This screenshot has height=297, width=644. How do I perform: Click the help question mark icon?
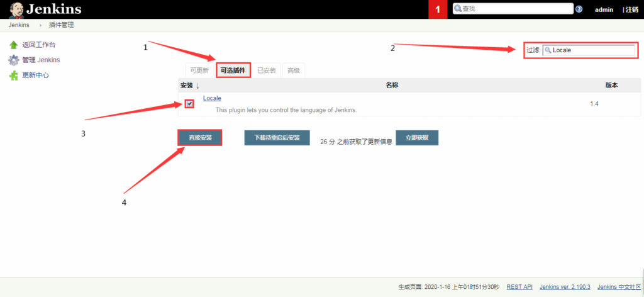(579, 9)
